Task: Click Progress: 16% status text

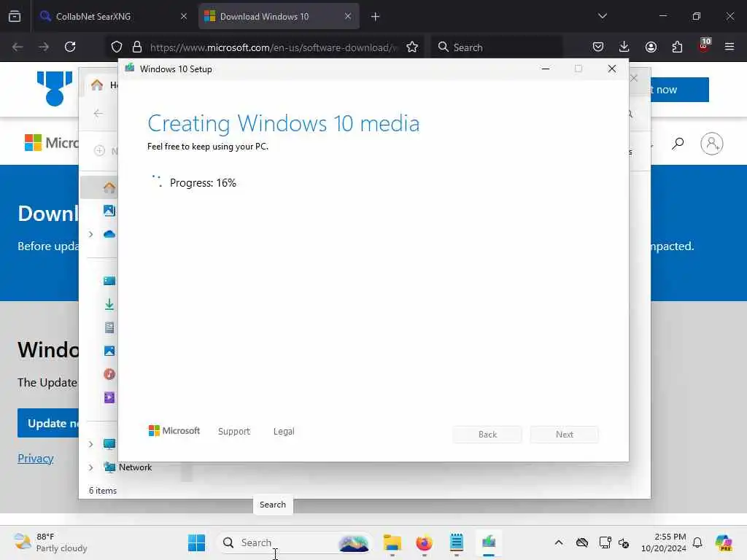Action: 203,183
